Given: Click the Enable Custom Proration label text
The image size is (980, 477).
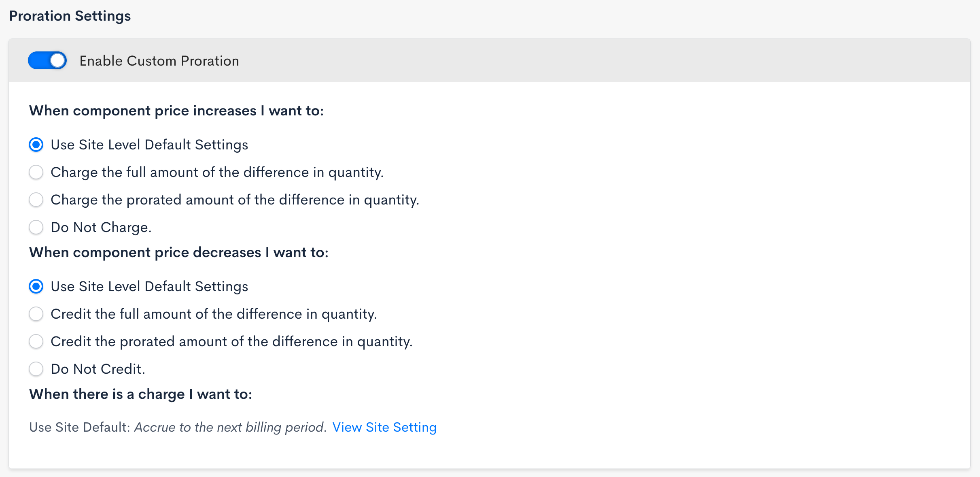Looking at the screenshot, I should 159,61.
